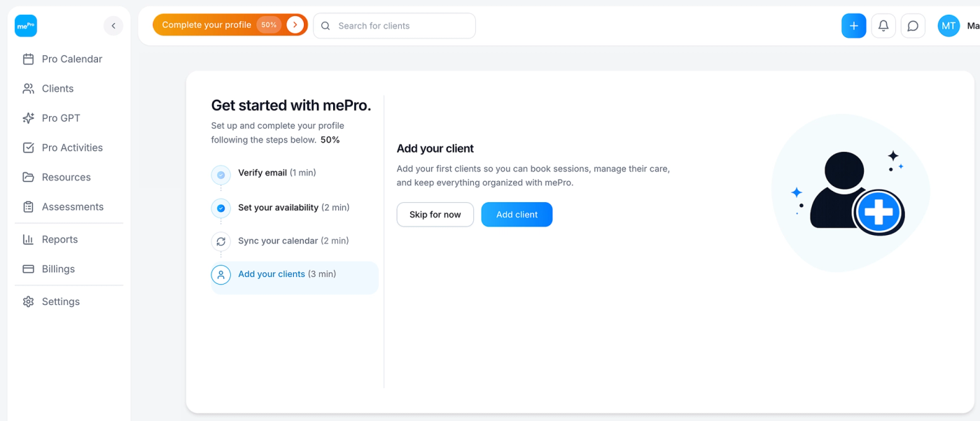Select the Set your availability step
The height and width of the screenshot is (421, 980).
pos(294,208)
